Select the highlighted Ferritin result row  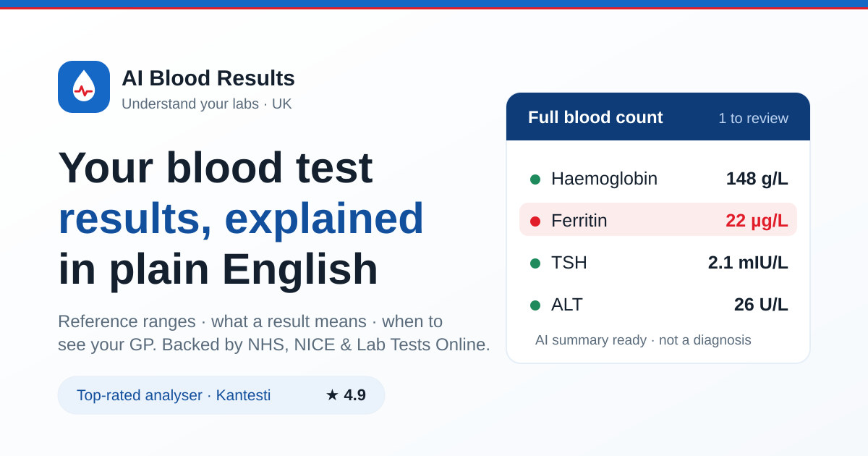pos(658,219)
